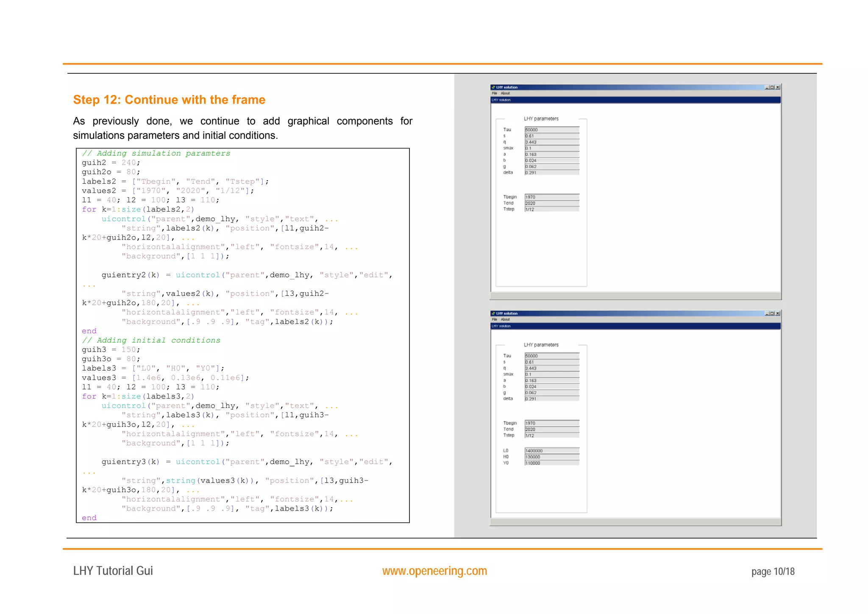Click 'LHY solution' blue banner in upper window
868x614 pixels.
636,100
